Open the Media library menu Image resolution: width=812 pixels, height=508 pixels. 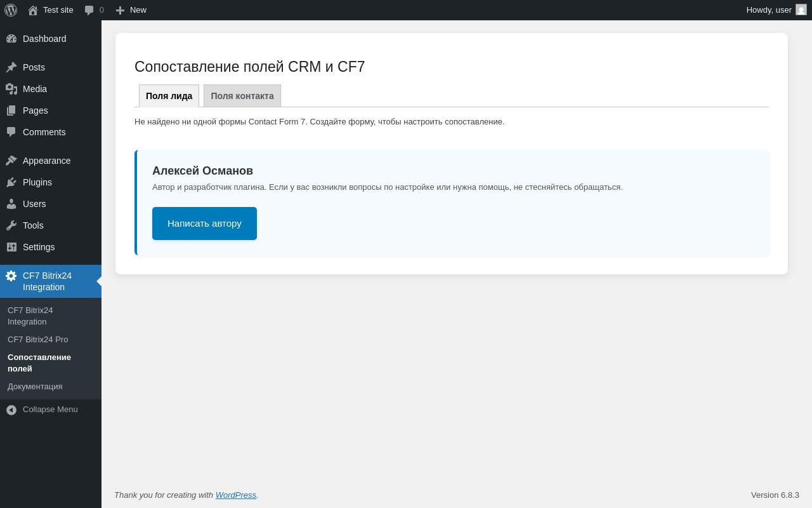tap(51, 89)
